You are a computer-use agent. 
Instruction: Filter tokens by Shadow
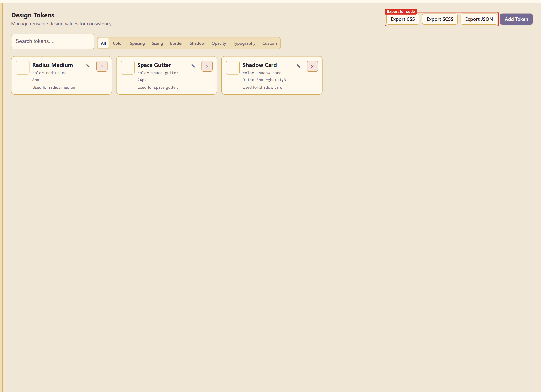197,43
